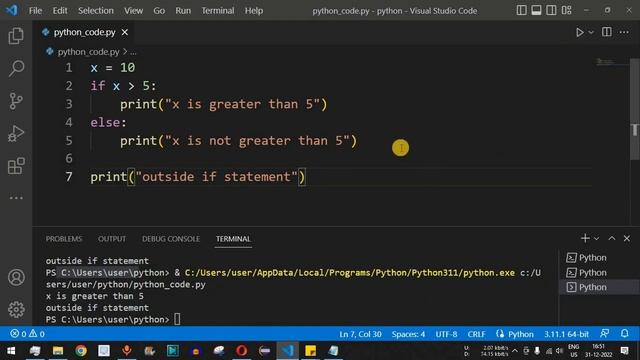This screenshot has height=360, width=640.
Task: Switch to the PROBLEMS panel tab
Action: (x=64, y=239)
